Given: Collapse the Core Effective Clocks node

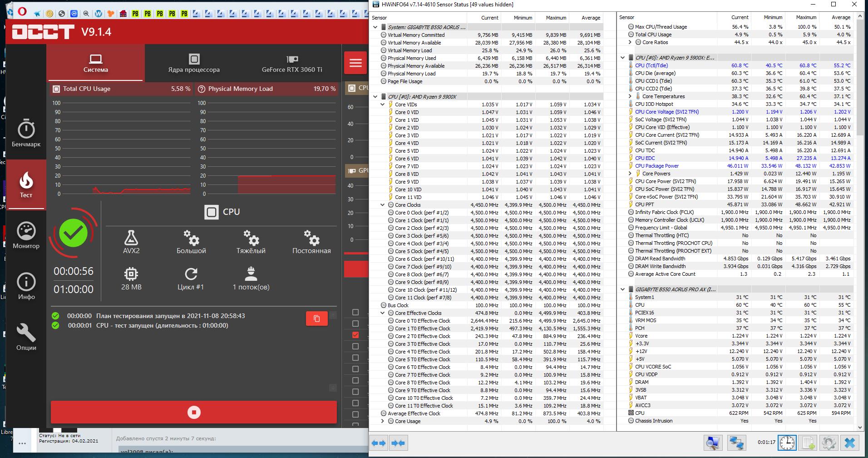Looking at the screenshot, I should click(x=382, y=313).
